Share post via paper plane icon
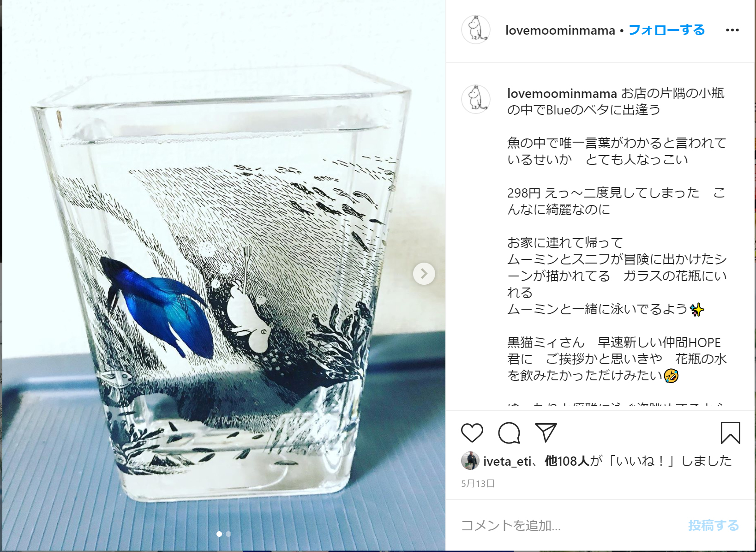The height and width of the screenshot is (552, 756). pyautogui.click(x=546, y=432)
